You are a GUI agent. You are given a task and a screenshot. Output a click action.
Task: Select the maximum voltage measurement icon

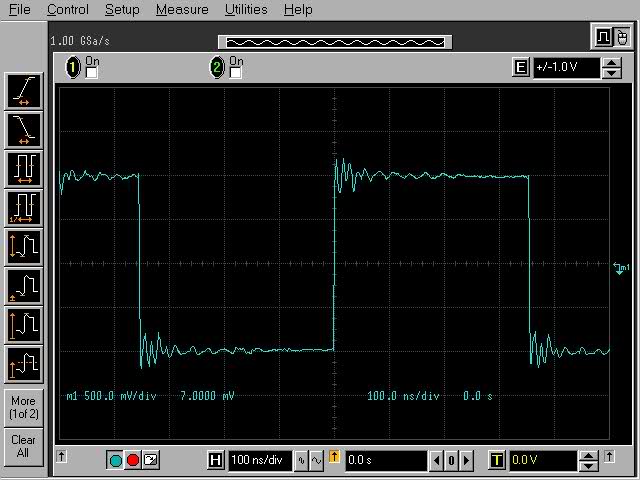pos(24,326)
